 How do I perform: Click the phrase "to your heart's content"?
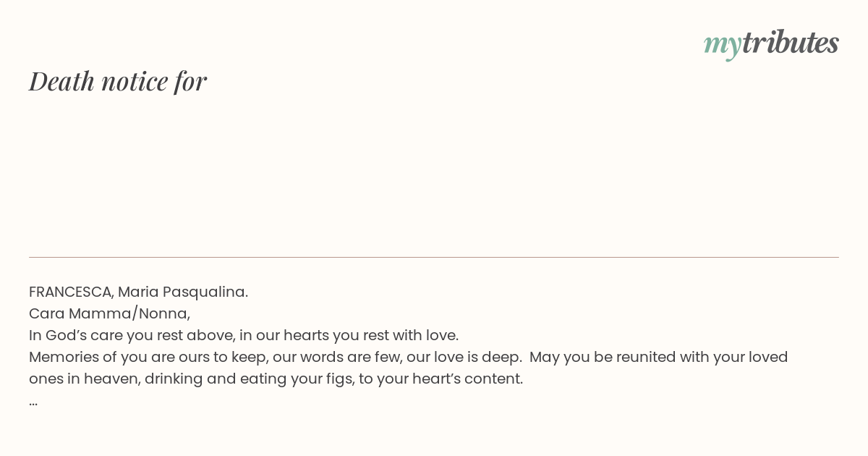448,379
